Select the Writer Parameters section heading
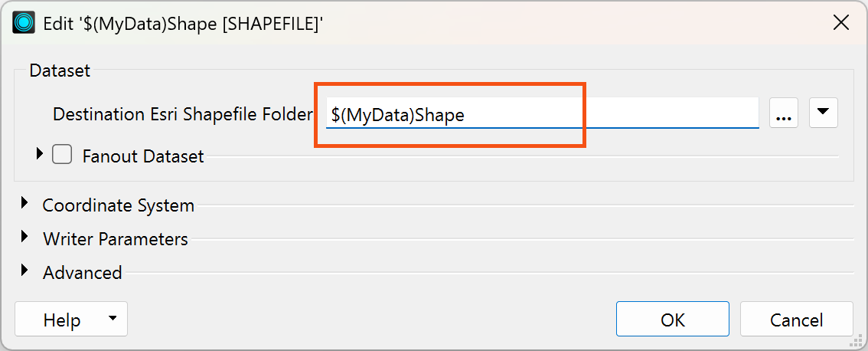The width and height of the screenshot is (868, 351). (116, 239)
